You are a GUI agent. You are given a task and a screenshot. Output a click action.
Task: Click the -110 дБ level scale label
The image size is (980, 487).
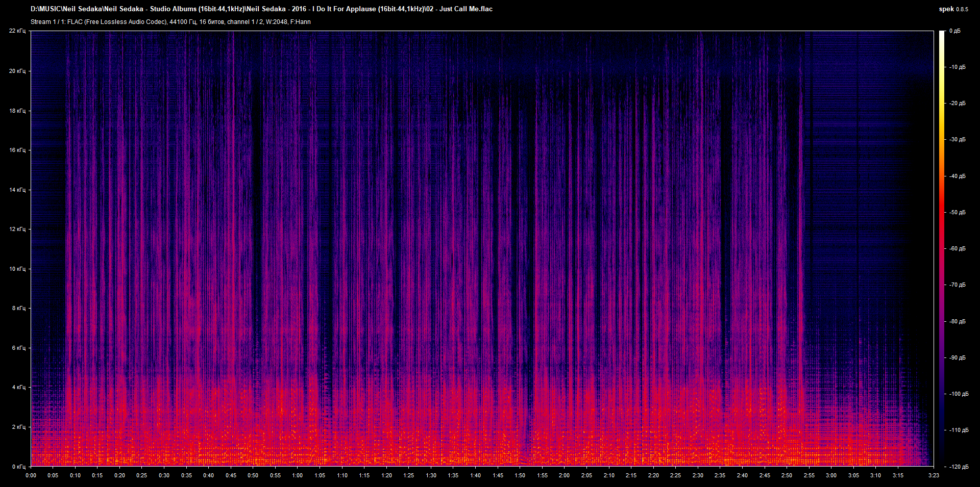click(x=959, y=430)
